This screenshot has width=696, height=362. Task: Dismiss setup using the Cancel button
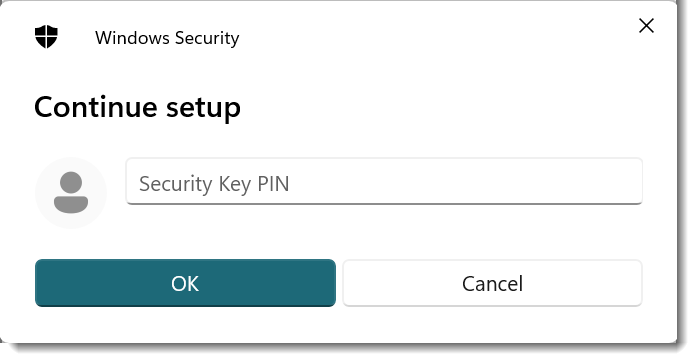click(x=492, y=283)
